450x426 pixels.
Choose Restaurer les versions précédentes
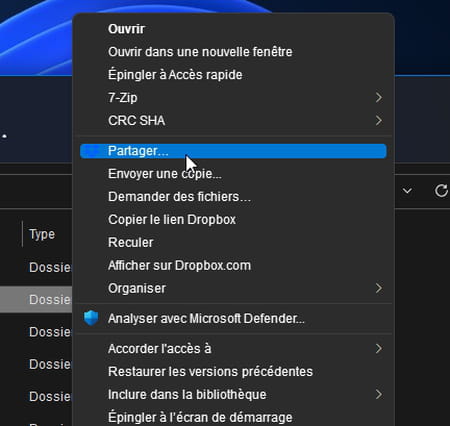coord(210,372)
